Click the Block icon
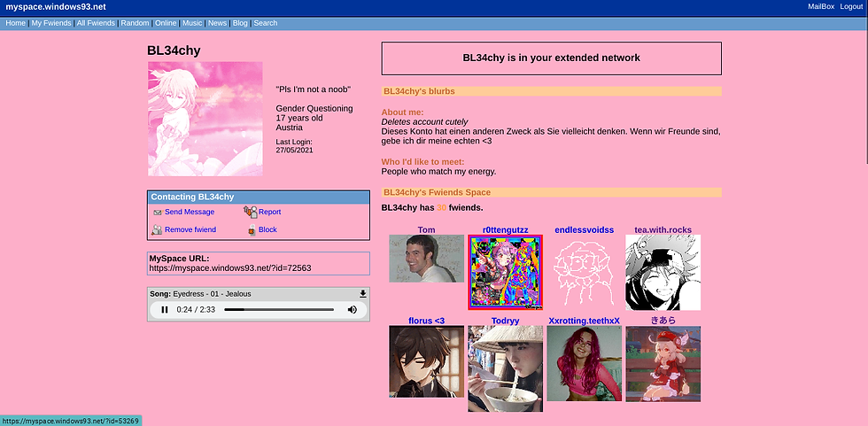This screenshot has width=868, height=426. [x=252, y=230]
